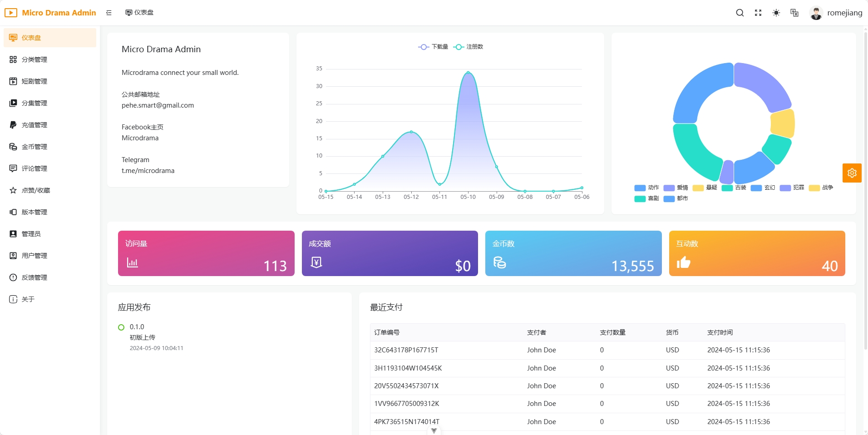
Task: Click the 动作 legend color swatch
Action: point(640,188)
